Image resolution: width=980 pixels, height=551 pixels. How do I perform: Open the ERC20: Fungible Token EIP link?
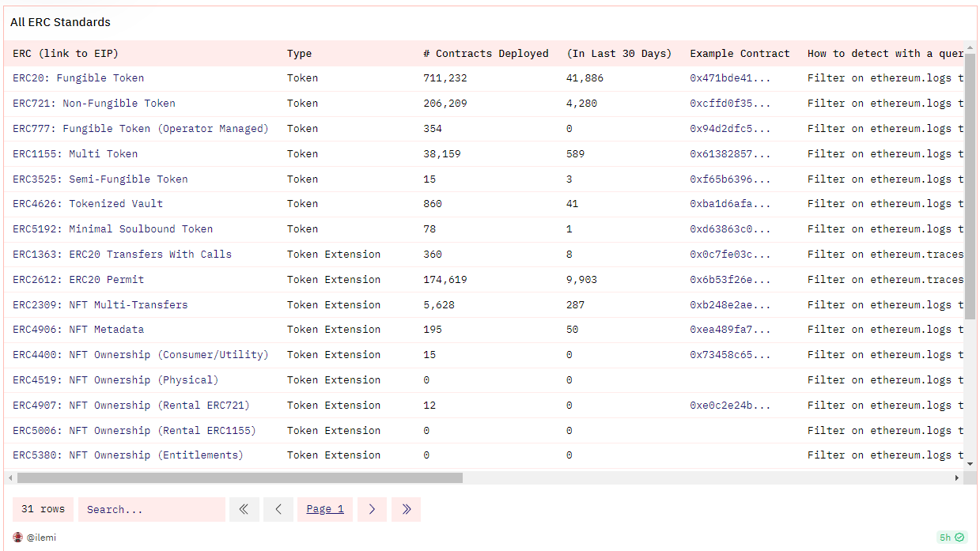(77, 77)
